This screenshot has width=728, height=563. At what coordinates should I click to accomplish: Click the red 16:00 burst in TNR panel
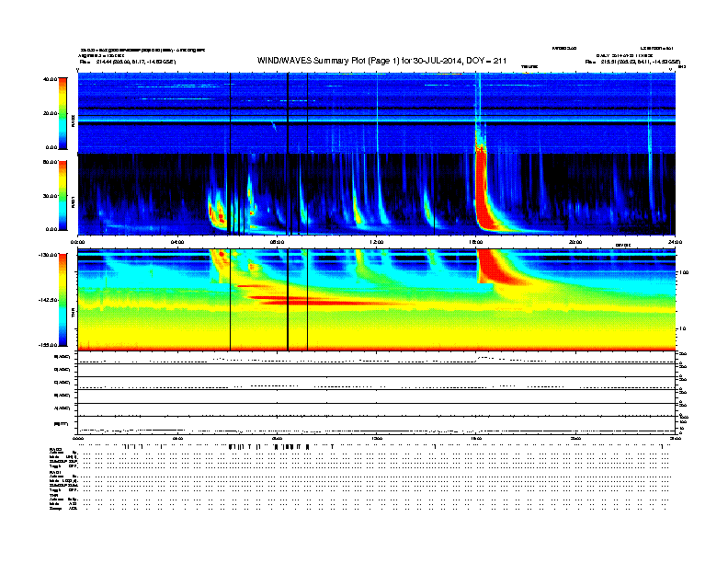(495, 267)
